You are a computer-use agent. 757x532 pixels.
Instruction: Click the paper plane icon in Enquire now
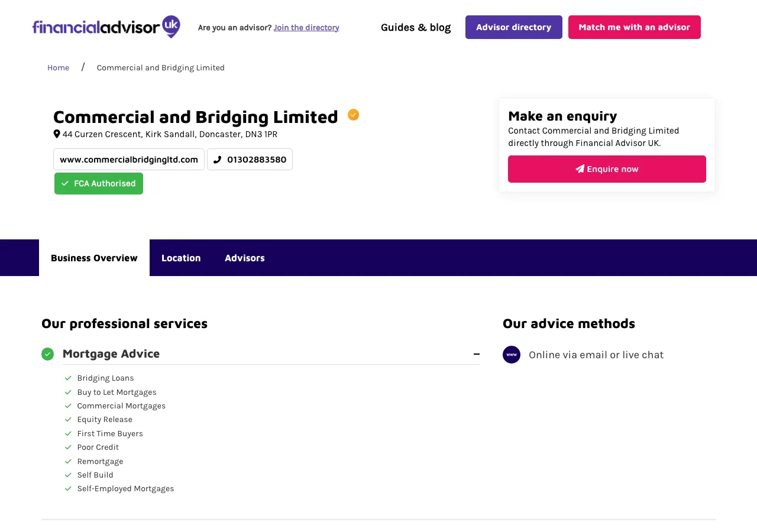pyautogui.click(x=579, y=168)
